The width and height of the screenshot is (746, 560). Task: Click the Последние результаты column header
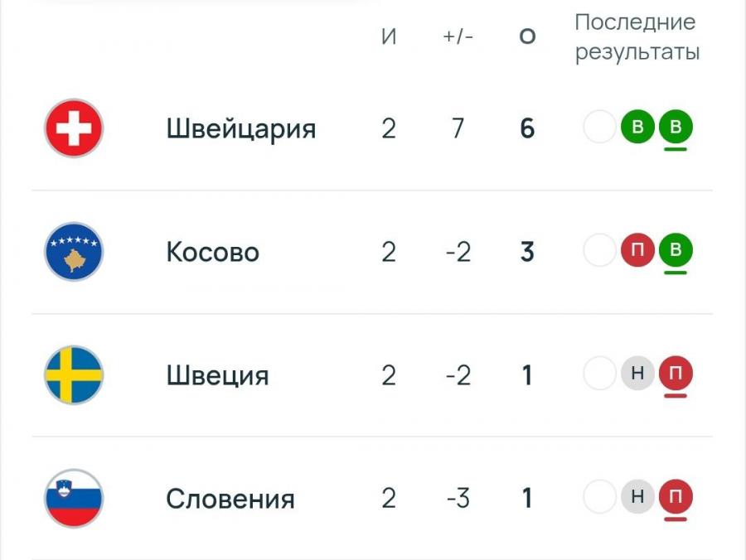click(637, 37)
